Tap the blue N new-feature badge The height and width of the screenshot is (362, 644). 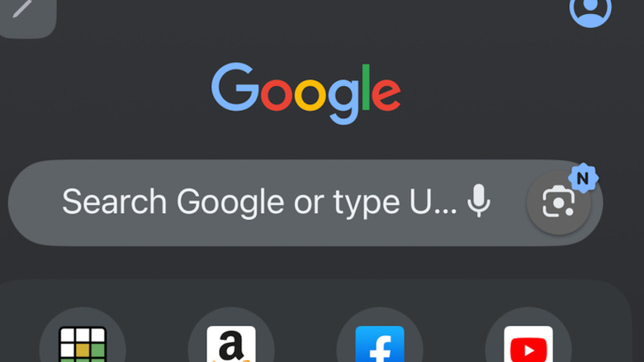(x=583, y=179)
